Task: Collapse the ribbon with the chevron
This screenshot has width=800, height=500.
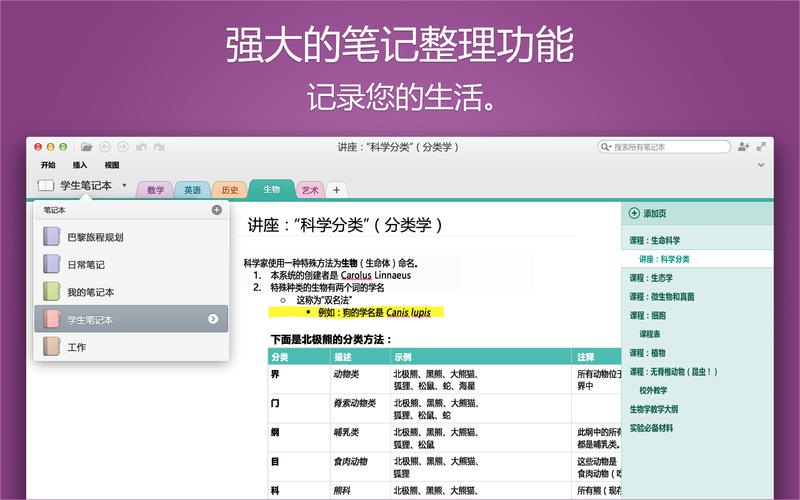Action: [x=761, y=165]
